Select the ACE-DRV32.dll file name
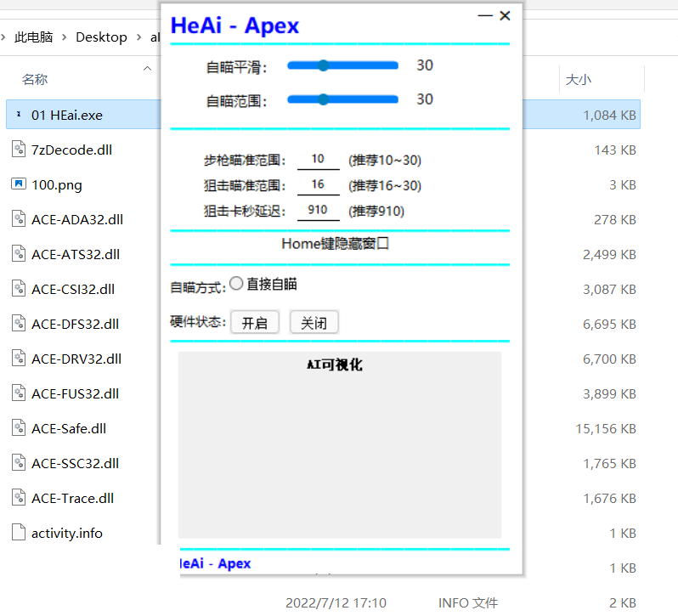The width and height of the screenshot is (678, 616). coord(76,359)
